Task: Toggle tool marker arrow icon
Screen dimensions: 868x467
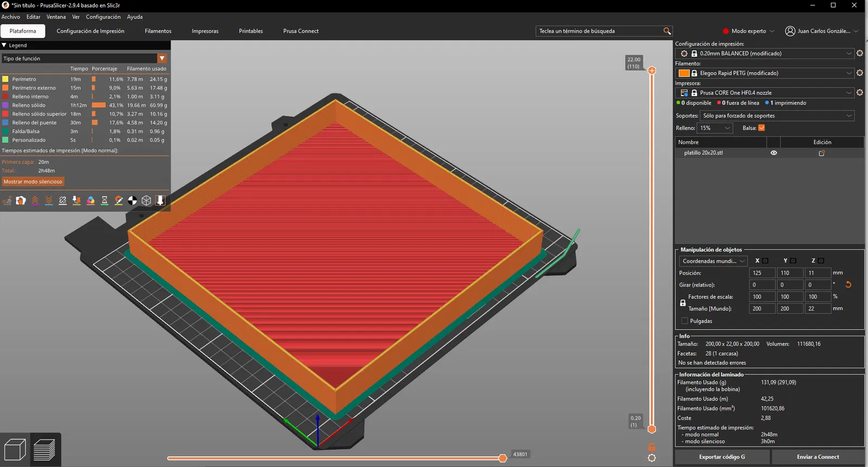Action: [x=160, y=200]
